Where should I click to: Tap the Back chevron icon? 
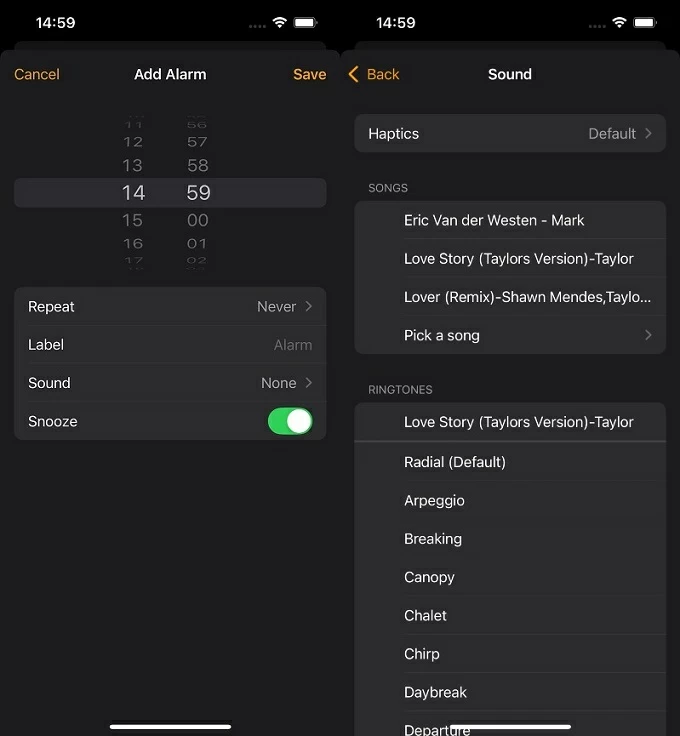click(x=353, y=74)
